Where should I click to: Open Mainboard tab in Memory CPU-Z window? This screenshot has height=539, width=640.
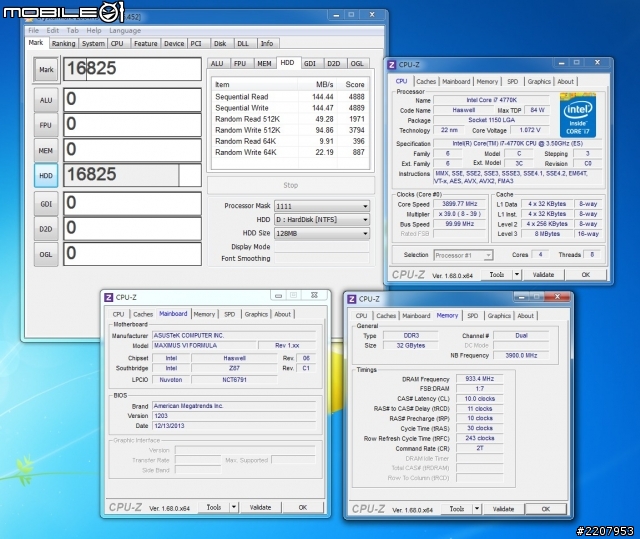point(416,316)
